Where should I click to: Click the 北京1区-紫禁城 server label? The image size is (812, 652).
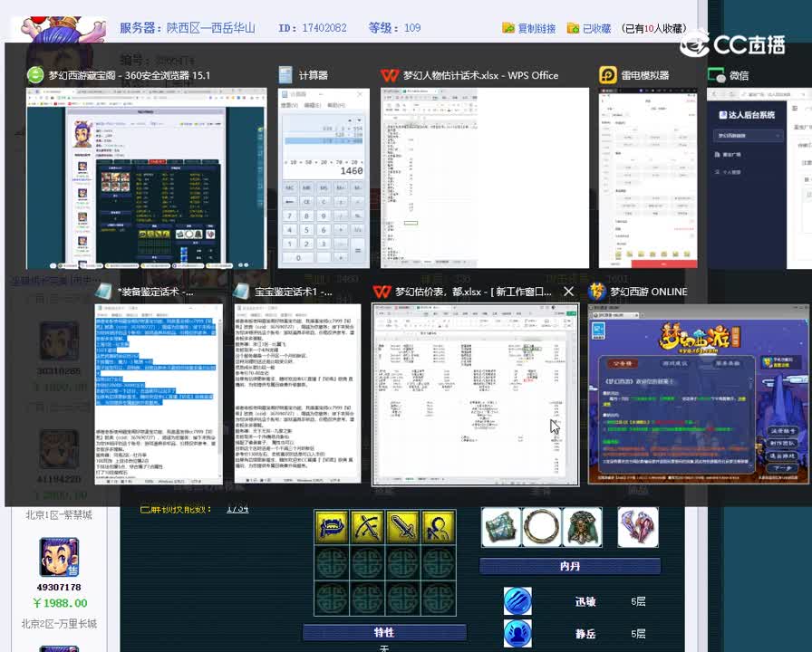point(59,515)
